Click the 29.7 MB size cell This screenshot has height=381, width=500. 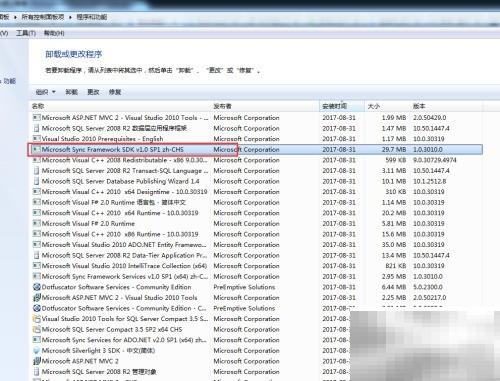tap(394, 149)
